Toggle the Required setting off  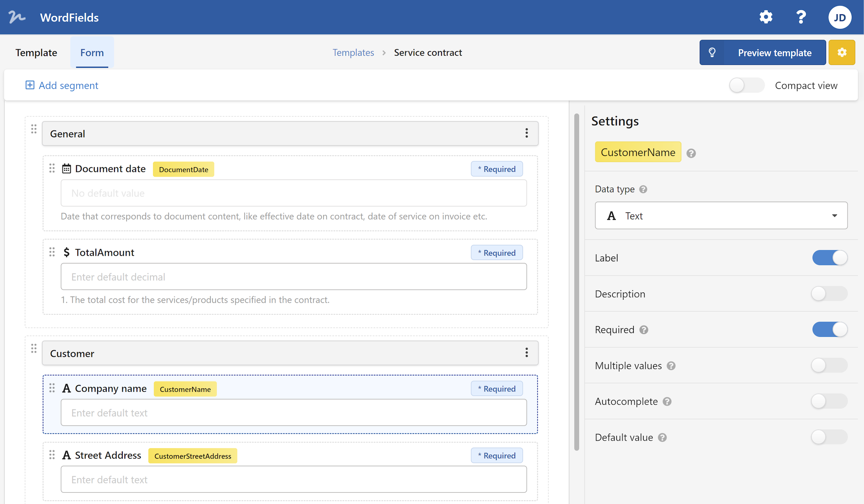click(830, 330)
